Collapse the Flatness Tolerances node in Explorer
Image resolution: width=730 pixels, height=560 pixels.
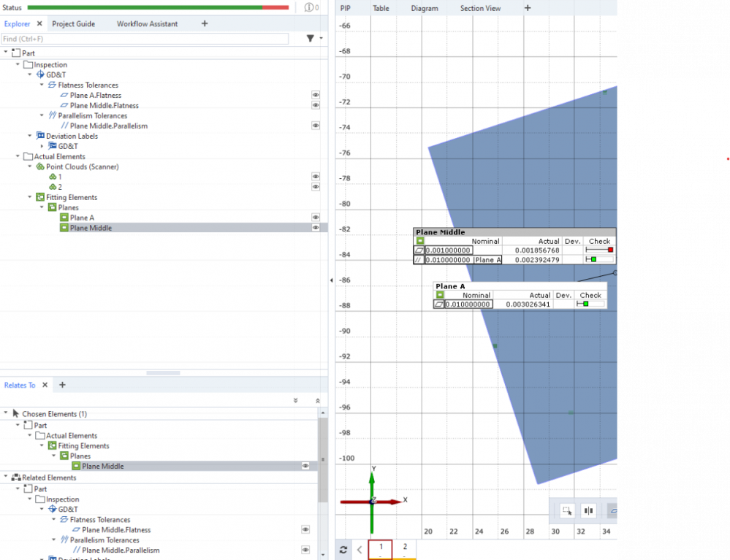42,85
